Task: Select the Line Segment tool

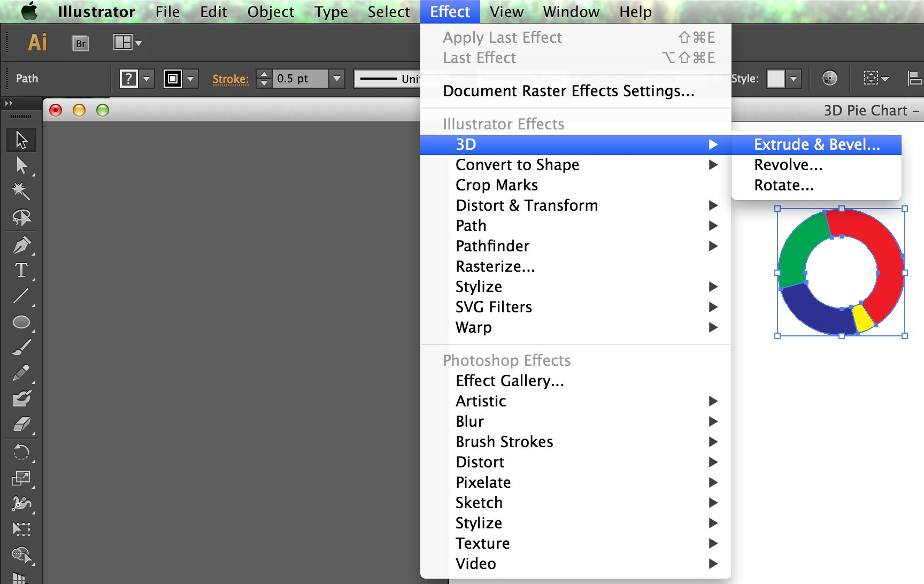Action: coord(21,296)
